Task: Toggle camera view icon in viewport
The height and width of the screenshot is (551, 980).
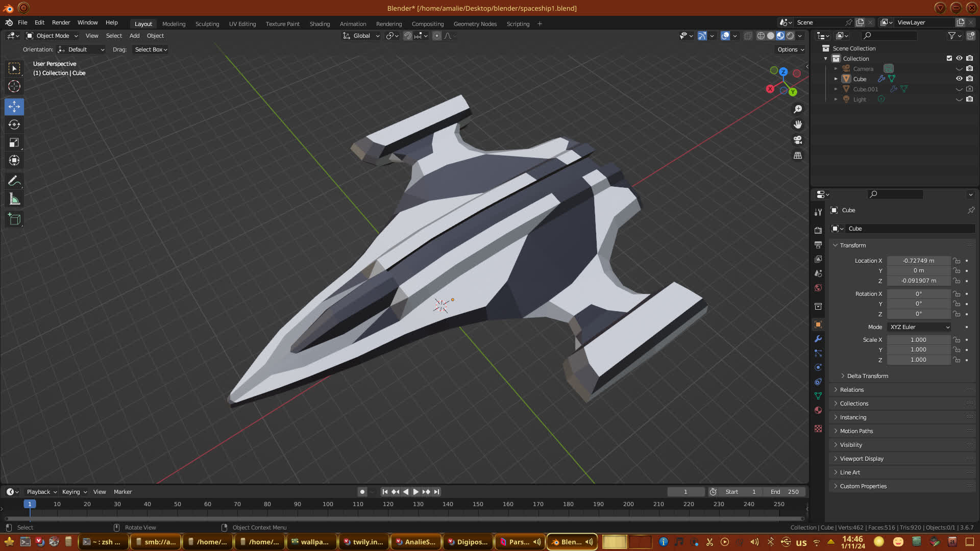Action: pyautogui.click(x=798, y=140)
